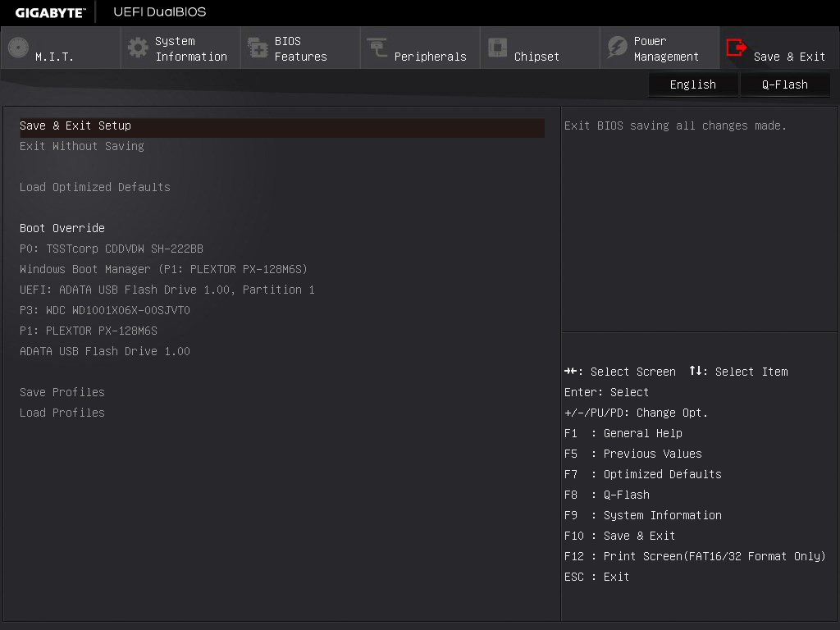Click the English language button
Image resolution: width=840 pixels, height=630 pixels.
692,84
